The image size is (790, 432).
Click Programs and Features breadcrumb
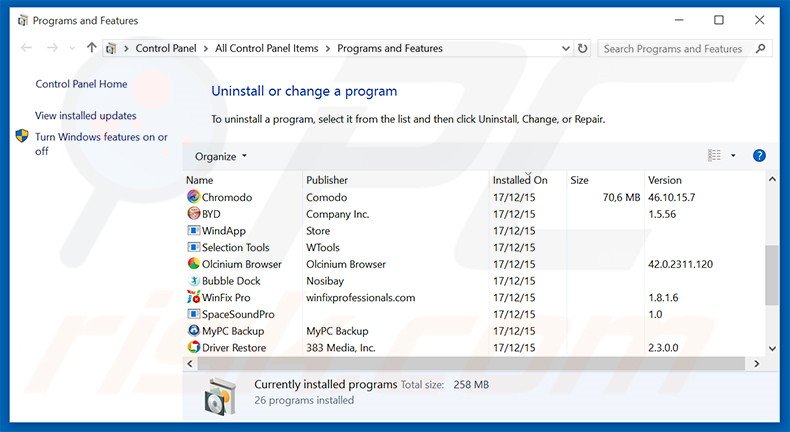(x=389, y=48)
